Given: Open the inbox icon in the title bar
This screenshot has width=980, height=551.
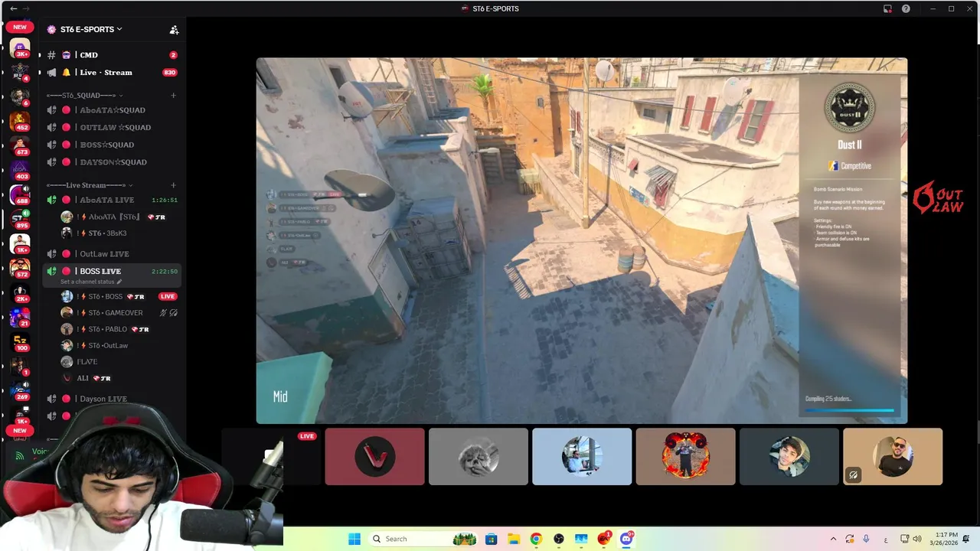Looking at the screenshot, I should coord(887,8).
